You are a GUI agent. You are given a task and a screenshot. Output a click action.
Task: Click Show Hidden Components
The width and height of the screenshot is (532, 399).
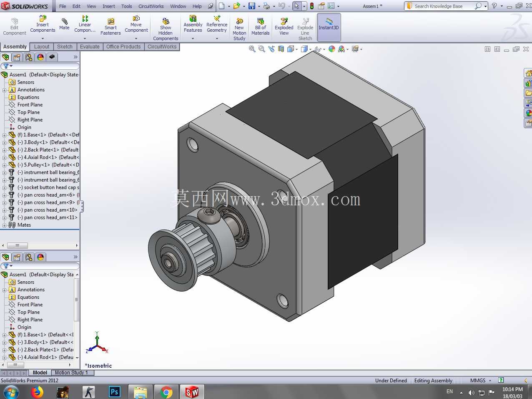166,29
